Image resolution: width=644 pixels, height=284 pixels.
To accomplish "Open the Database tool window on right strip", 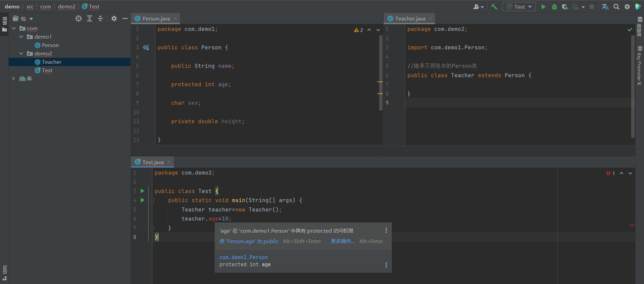I will [x=640, y=27].
